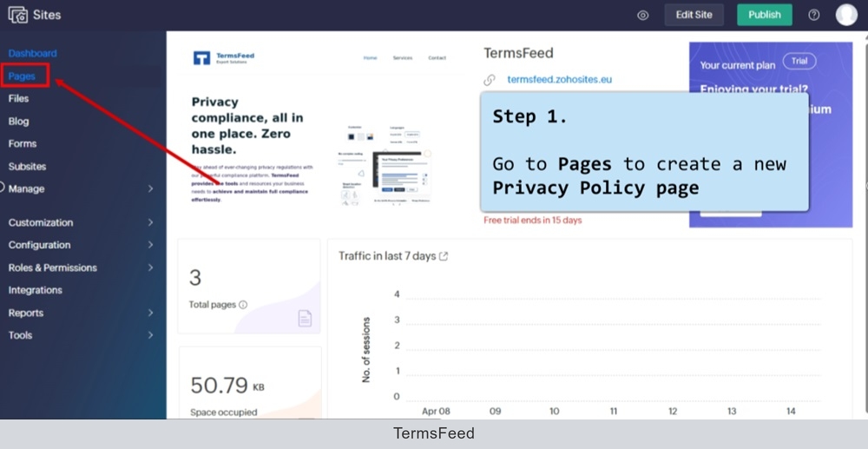This screenshot has height=449, width=868.
Task: Click the '14' date axis label
Action: point(791,412)
